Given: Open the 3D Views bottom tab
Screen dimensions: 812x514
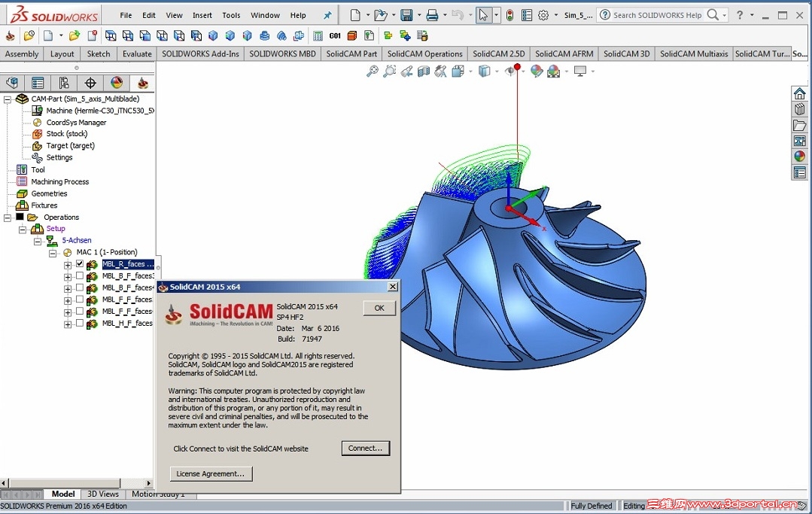Looking at the screenshot, I should (x=102, y=494).
